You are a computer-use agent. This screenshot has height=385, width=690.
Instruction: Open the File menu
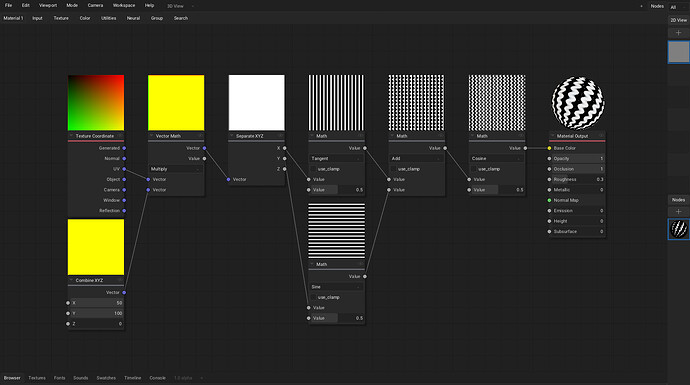point(8,5)
